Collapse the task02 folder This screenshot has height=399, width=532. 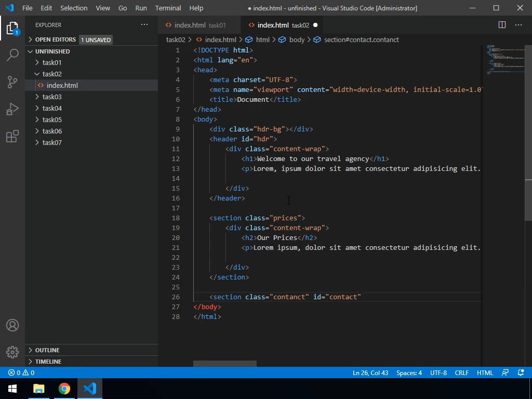(52, 74)
